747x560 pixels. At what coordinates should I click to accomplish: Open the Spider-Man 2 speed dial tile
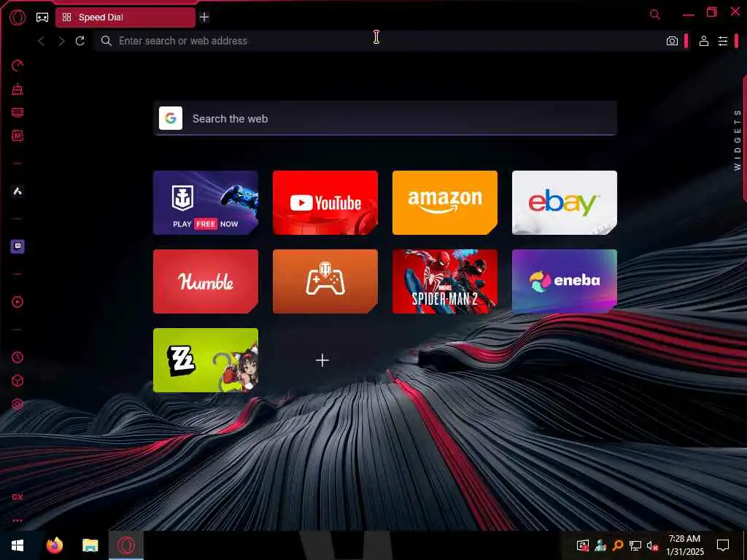point(444,281)
